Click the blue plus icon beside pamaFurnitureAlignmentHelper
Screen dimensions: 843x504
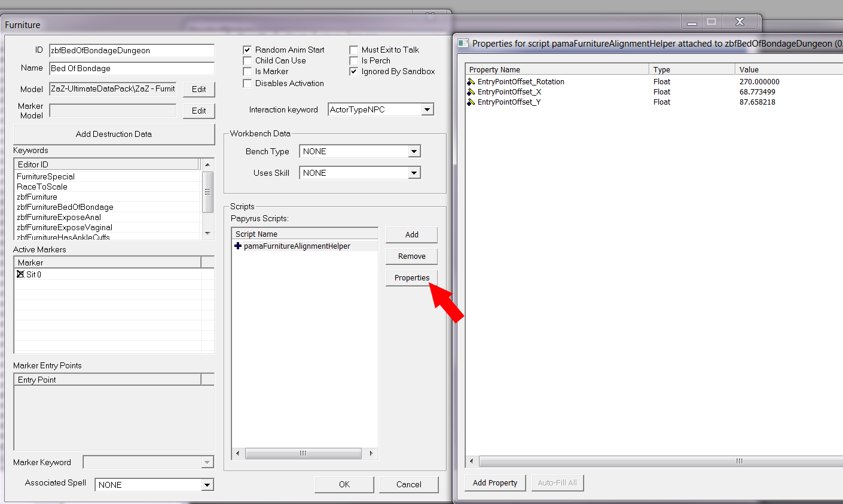[x=237, y=246]
